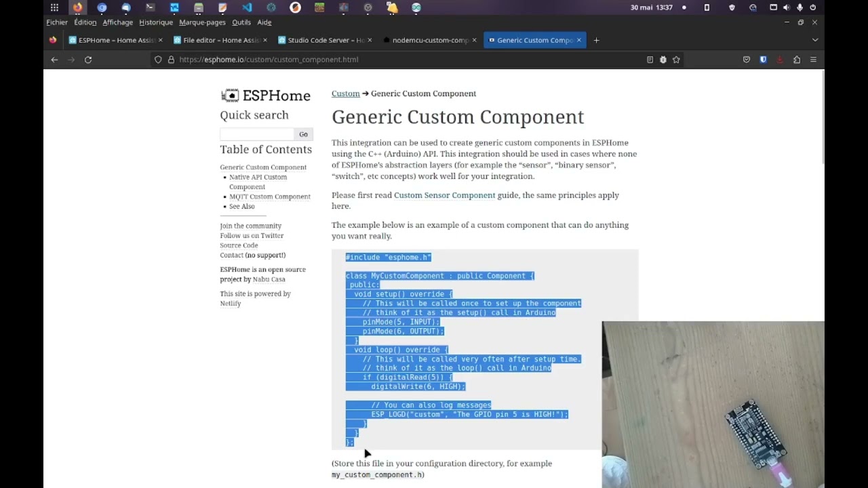868x488 pixels.
Task: Open the Firefox View pinned tab icon
Action: tap(53, 40)
